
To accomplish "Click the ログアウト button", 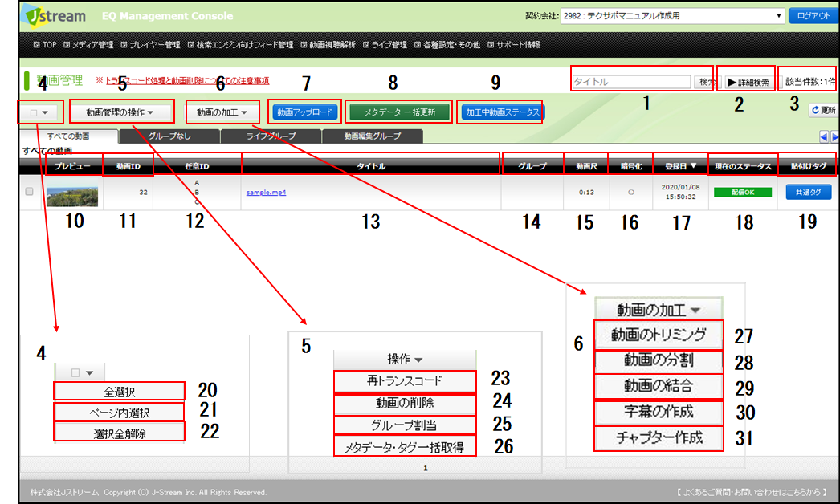I will tap(813, 15).
